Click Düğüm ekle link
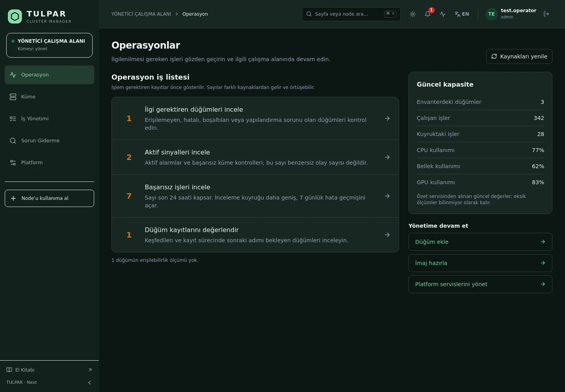 [x=480, y=242]
